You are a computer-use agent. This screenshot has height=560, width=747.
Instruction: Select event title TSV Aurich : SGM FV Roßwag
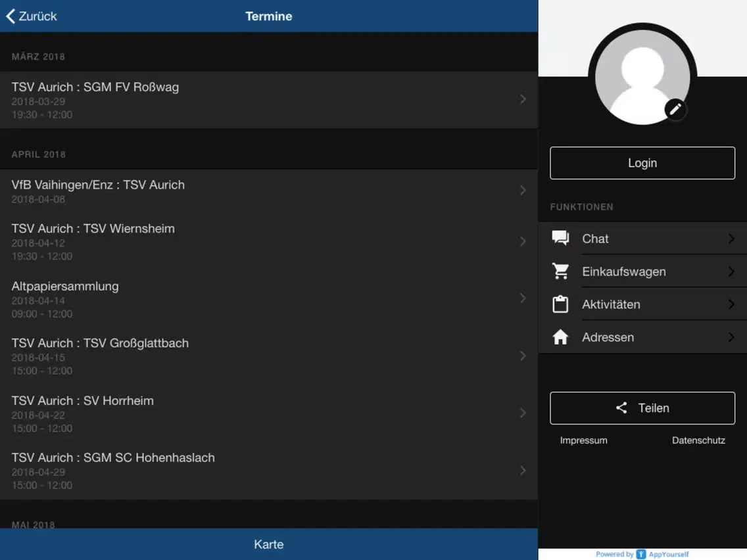point(95,87)
